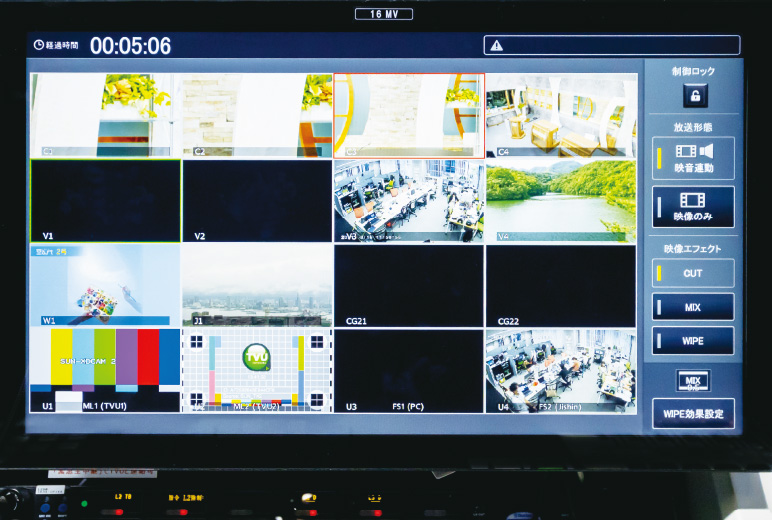The width and height of the screenshot is (772, 520).
Task: Open WIPE効果設定 wipe effect settings
Action: coord(693,412)
